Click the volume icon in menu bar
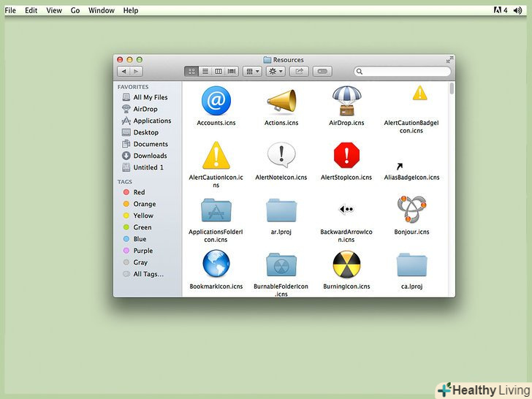This screenshot has width=532, height=399. [517, 10]
